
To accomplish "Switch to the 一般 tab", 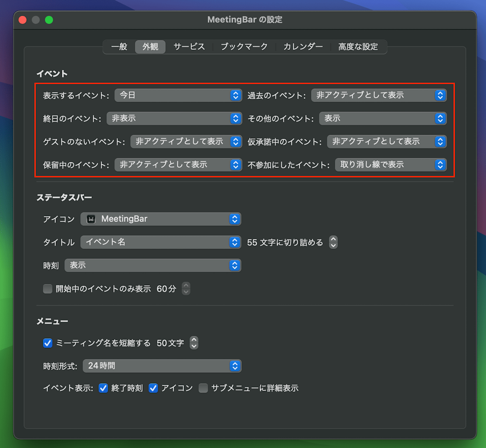I will point(119,47).
